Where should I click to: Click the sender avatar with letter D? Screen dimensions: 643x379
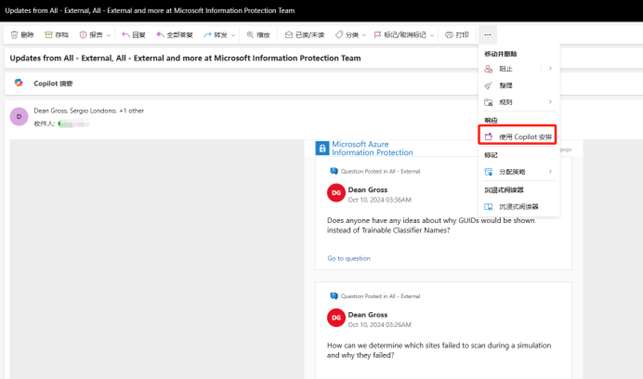click(x=19, y=116)
